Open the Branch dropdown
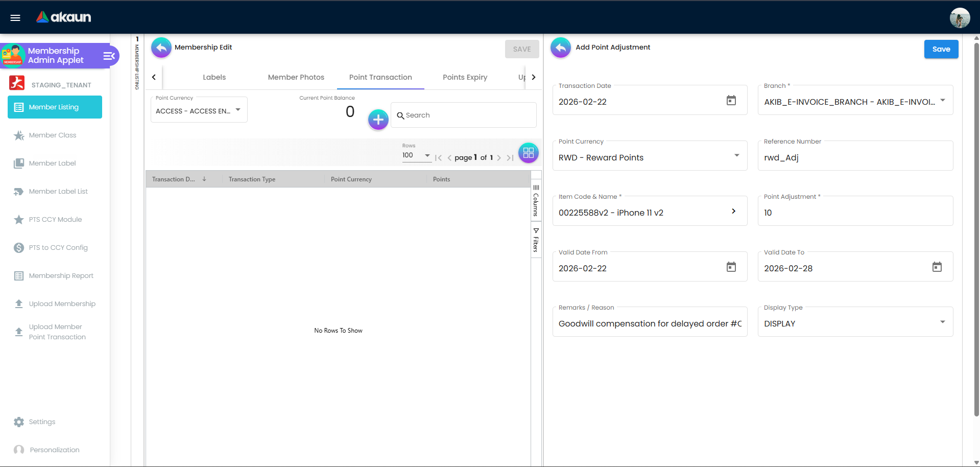The image size is (980, 467). 942,101
